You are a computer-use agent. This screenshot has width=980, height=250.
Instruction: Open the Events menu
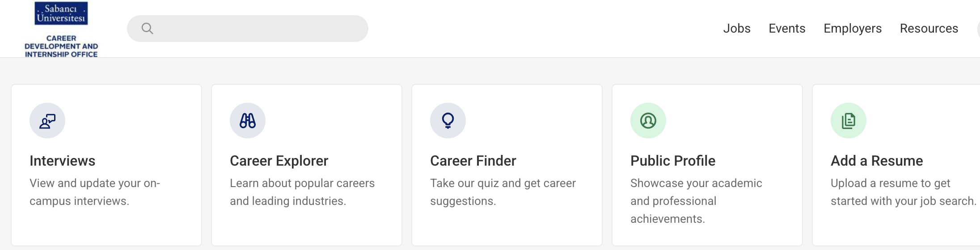coord(787,29)
